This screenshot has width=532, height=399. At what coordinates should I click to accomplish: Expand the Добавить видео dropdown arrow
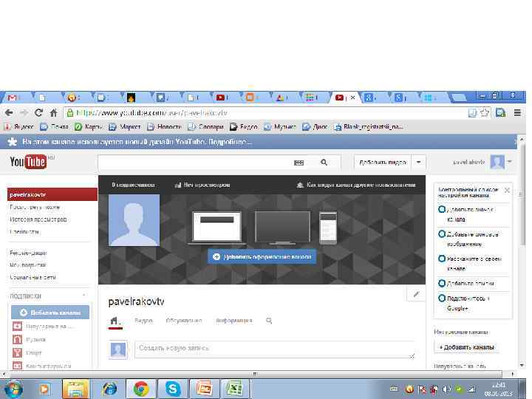[x=418, y=162]
